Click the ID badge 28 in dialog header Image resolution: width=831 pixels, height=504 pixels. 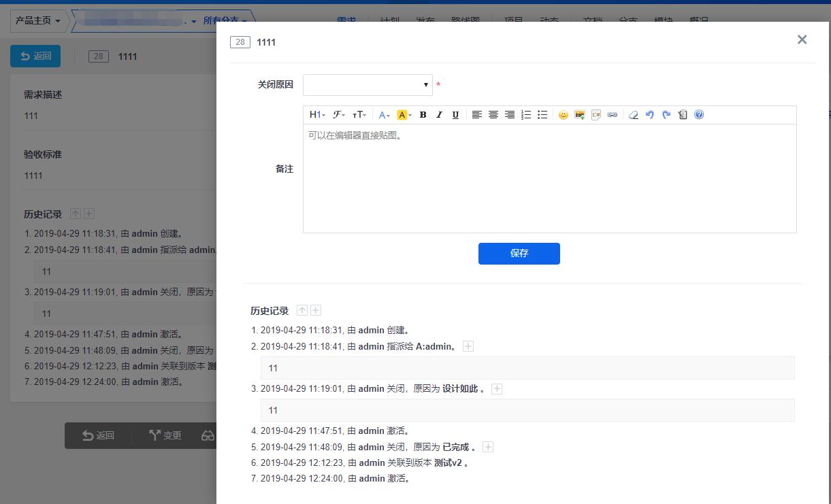coord(240,42)
